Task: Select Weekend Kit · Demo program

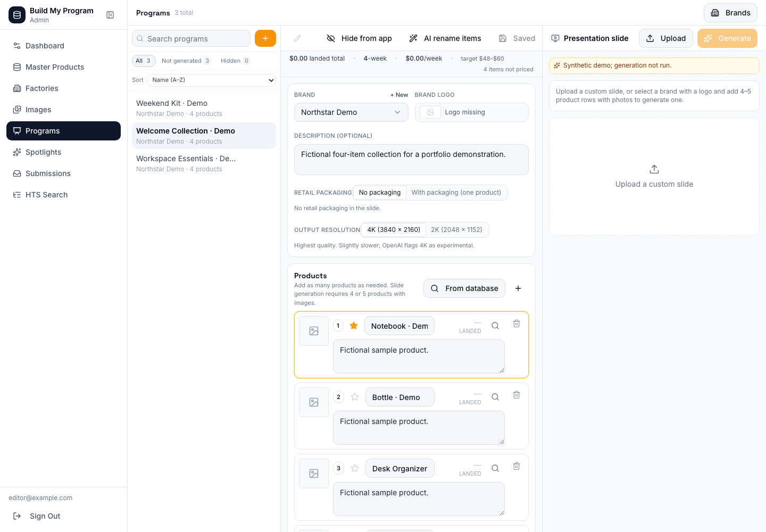Action: [204, 108]
